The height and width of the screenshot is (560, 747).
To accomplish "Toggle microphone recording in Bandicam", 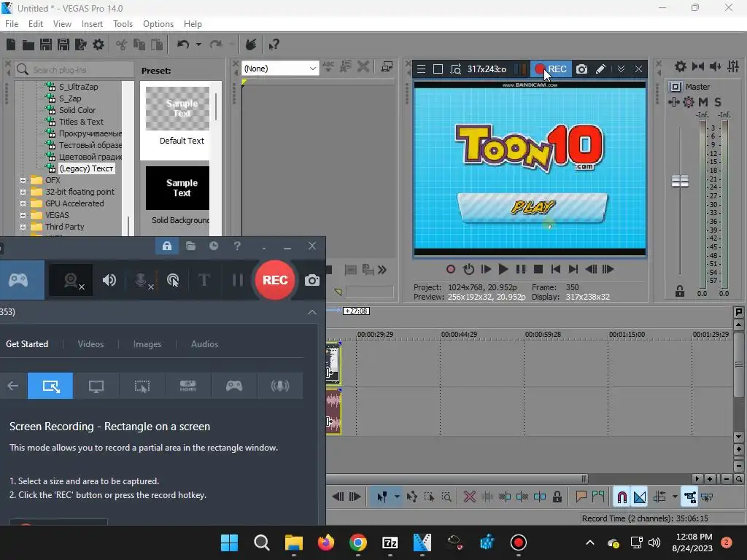I will click(x=142, y=280).
